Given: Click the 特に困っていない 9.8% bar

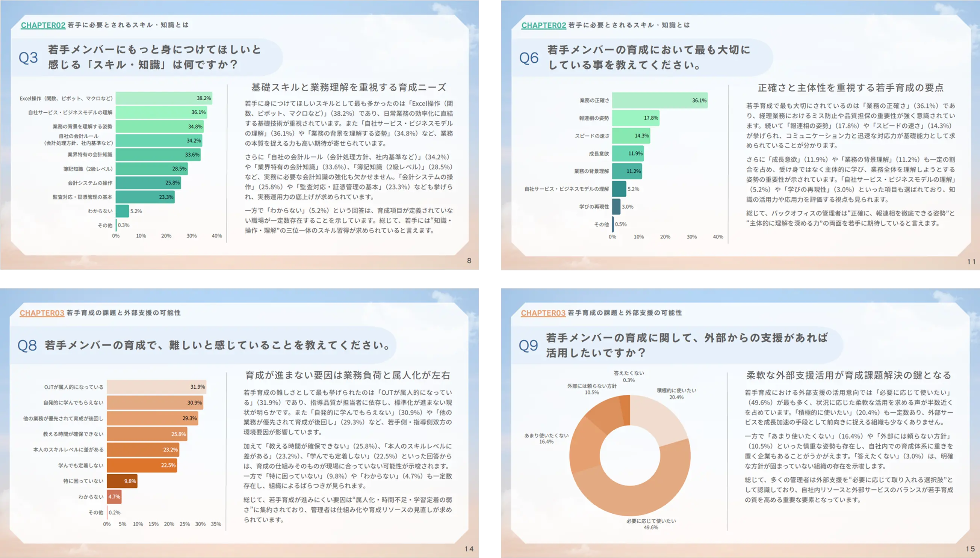Looking at the screenshot, I should (x=122, y=481).
